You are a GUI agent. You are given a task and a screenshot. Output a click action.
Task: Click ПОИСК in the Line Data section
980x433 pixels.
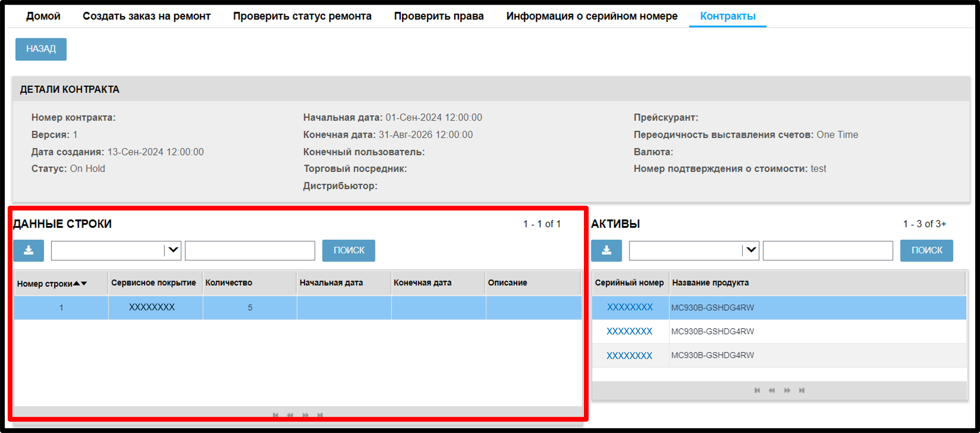tap(348, 250)
